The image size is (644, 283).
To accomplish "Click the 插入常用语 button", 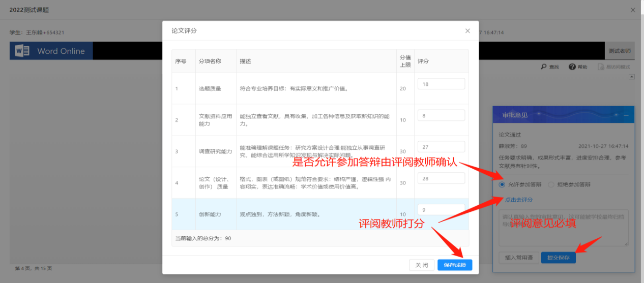I will point(518,258).
